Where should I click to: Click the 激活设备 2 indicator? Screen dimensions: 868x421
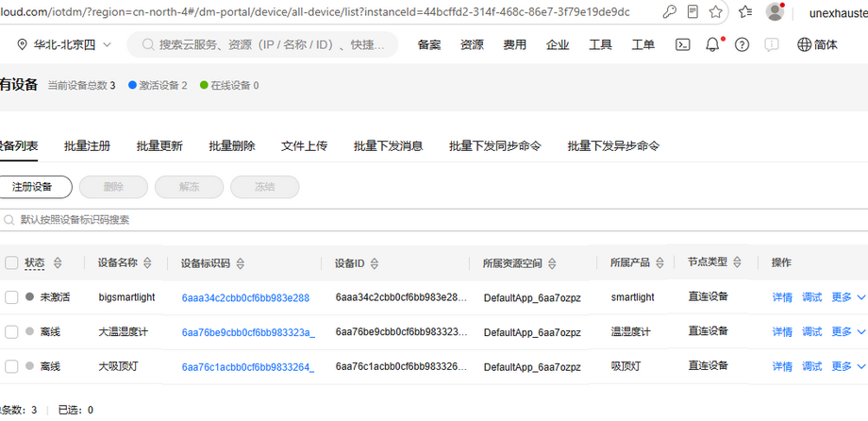pyautogui.click(x=158, y=85)
